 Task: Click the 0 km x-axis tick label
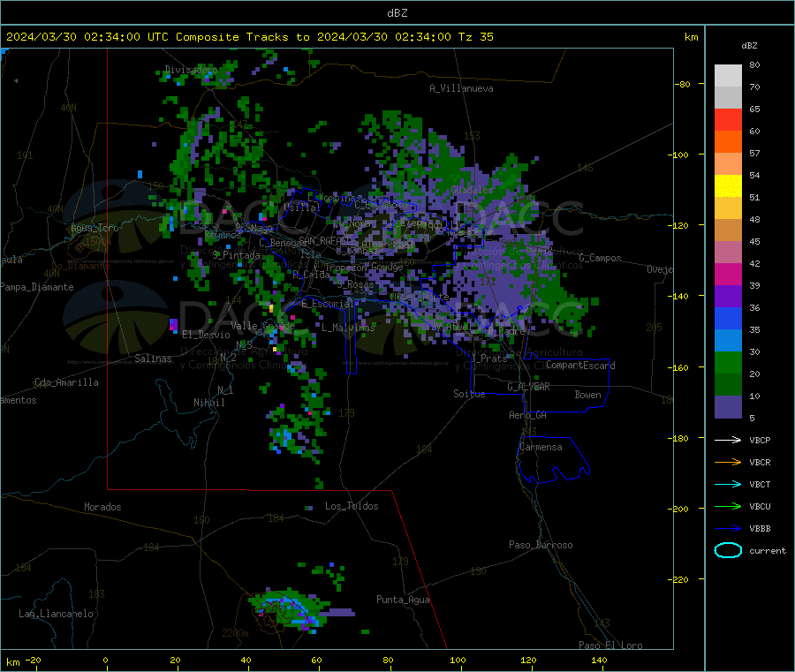(105, 660)
